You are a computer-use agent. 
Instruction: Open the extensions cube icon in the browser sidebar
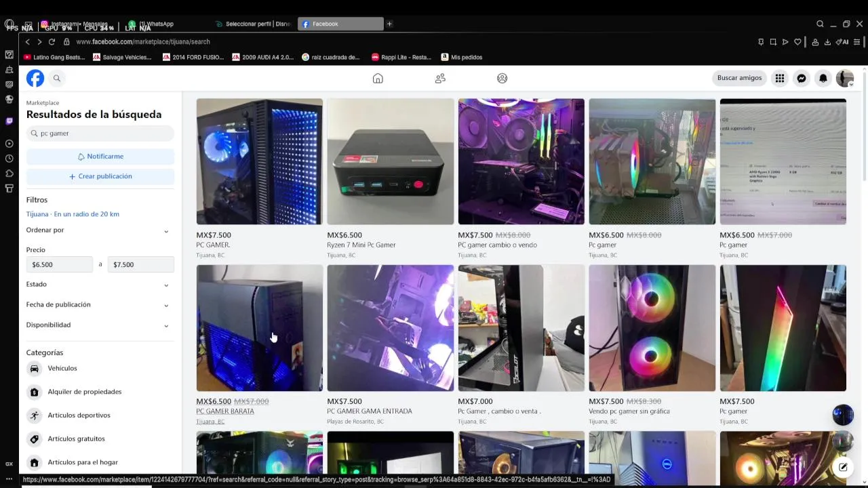pos(9,174)
